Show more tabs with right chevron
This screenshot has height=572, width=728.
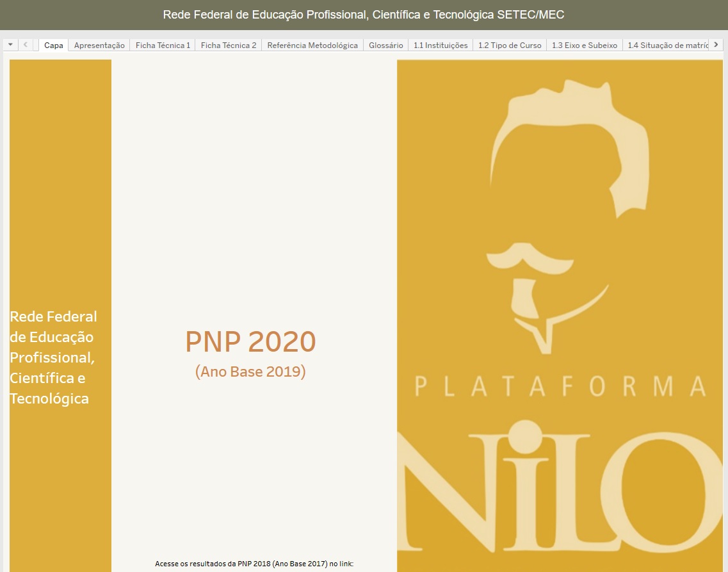pyautogui.click(x=716, y=45)
